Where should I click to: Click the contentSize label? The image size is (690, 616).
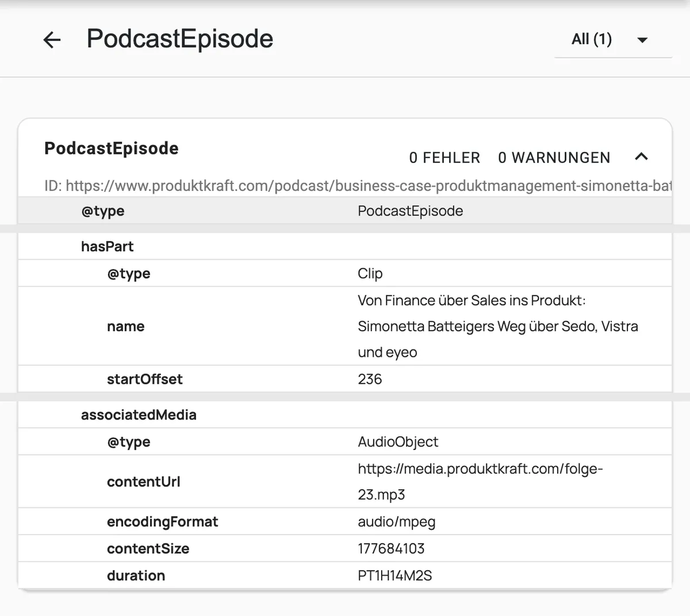coord(148,549)
